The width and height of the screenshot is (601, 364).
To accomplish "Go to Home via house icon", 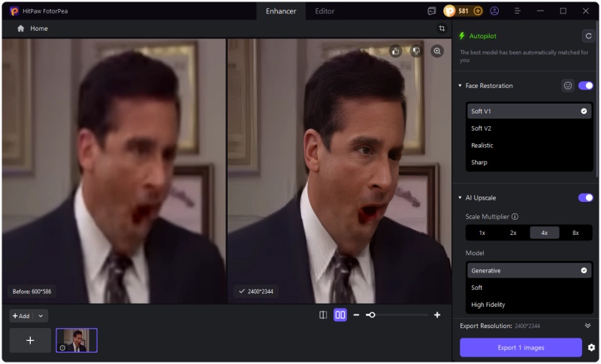I will [21, 29].
